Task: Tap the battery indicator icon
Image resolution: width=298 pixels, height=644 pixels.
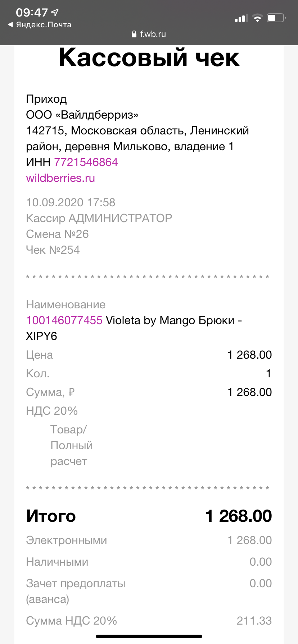Action: [x=276, y=18]
